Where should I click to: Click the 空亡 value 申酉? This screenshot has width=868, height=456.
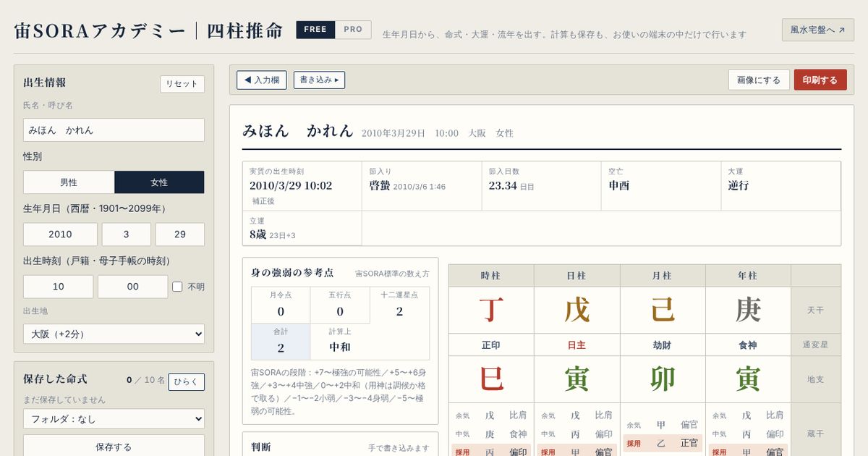(619, 185)
